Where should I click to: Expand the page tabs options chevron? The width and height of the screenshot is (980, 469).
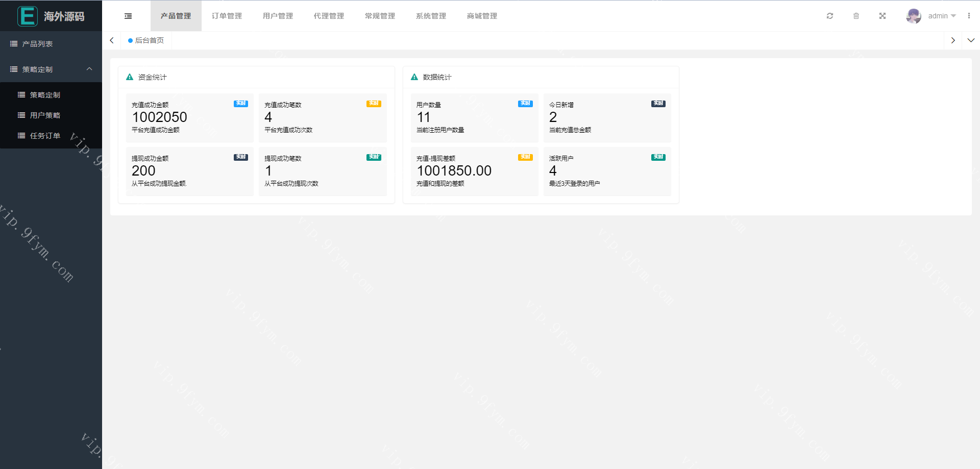pos(971,40)
